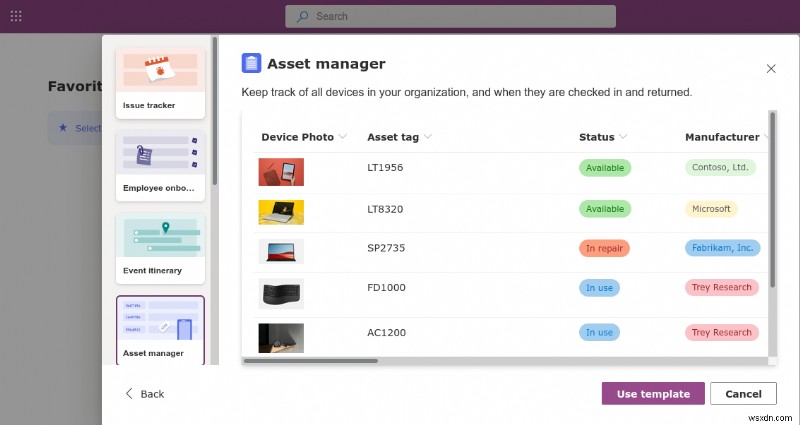Click the Back arrow icon
Viewport: 800px width, 425px height.
click(128, 394)
